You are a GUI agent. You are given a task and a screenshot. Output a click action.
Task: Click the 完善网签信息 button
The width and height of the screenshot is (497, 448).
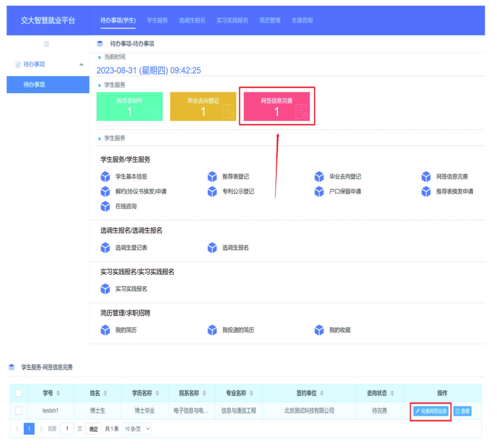tap(431, 411)
